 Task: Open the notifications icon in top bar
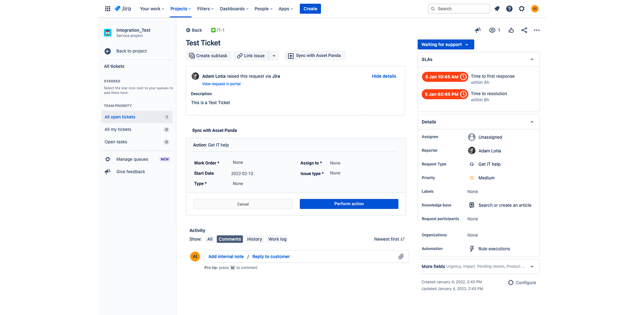(497, 9)
